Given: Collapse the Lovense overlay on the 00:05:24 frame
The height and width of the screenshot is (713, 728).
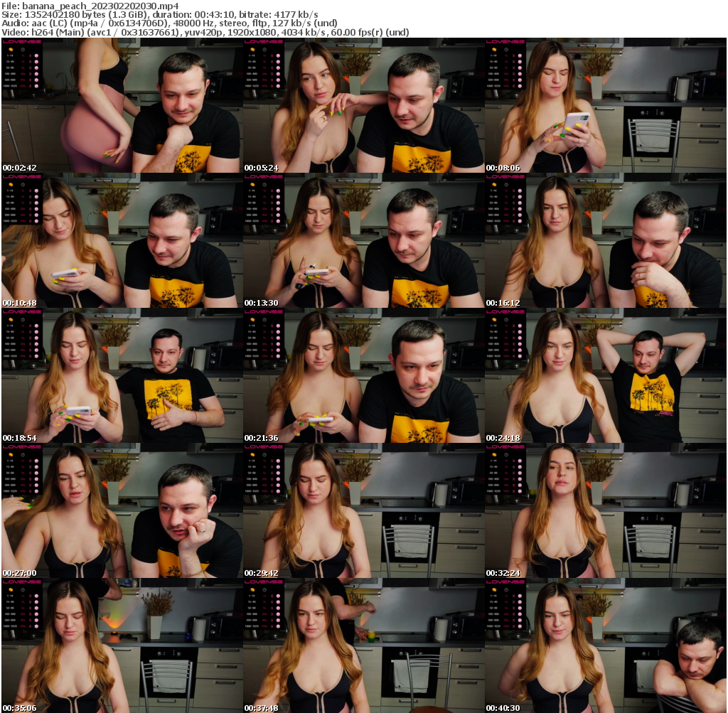Looking at the screenshot, I should point(264,42).
